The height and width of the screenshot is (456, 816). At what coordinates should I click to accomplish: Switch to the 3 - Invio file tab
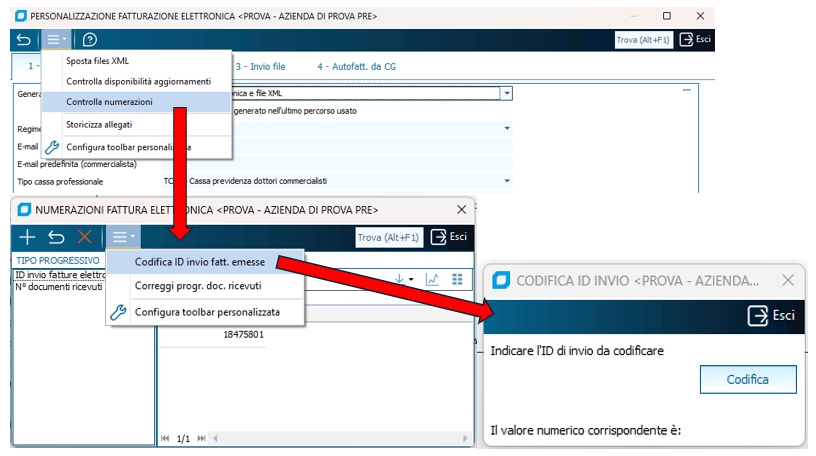pyautogui.click(x=260, y=67)
